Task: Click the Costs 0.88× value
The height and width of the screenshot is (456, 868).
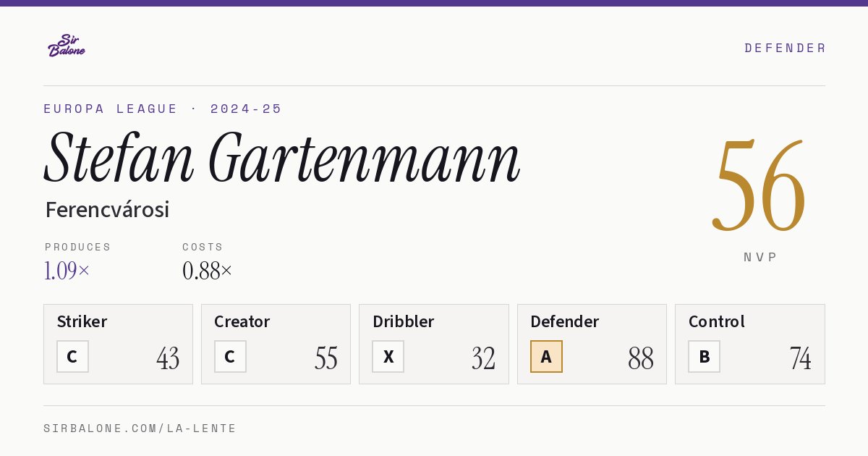Action: tap(208, 271)
